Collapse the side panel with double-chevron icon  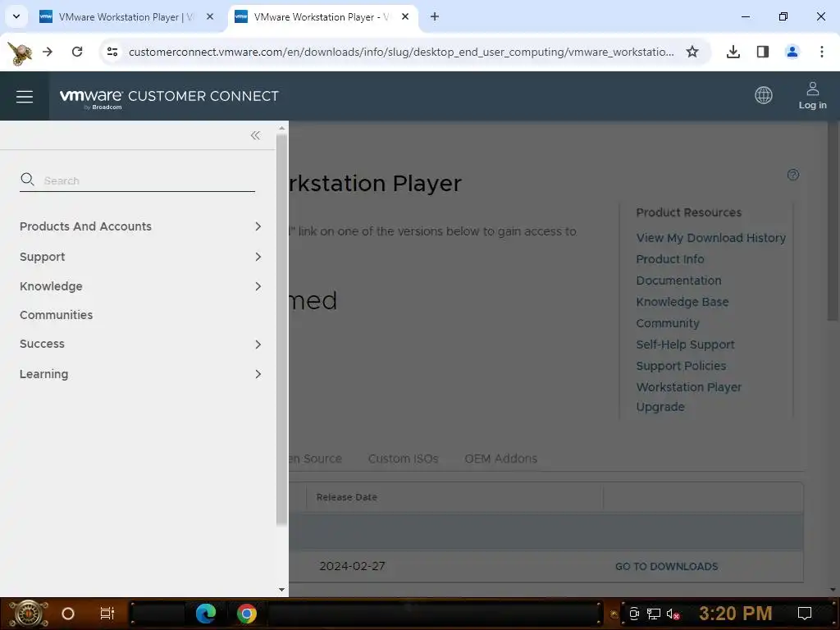click(x=256, y=135)
